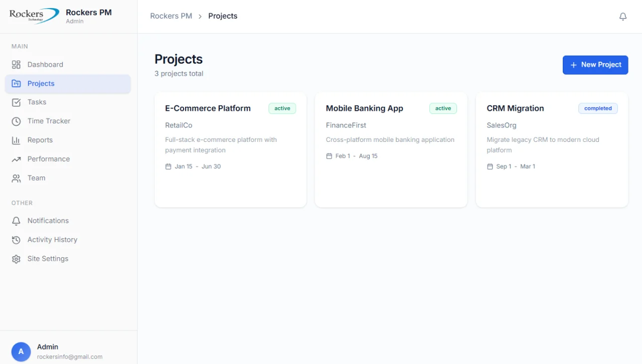
Task: Click calendar icon on Mobile Banking App card
Action: coord(329,156)
